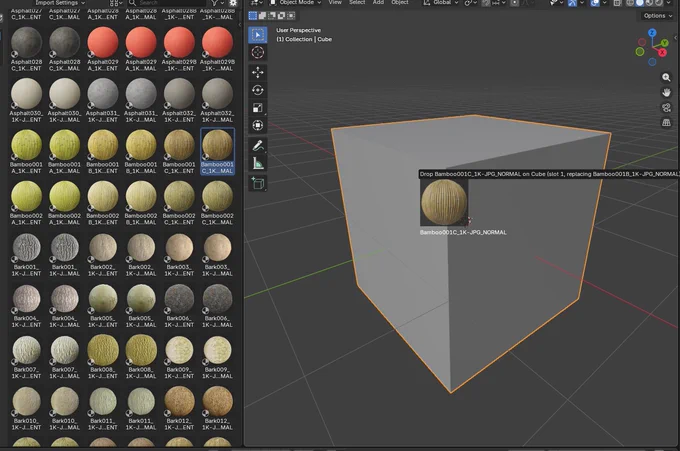The height and width of the screenshot is (451, 680).
Task: Select red Asphalt029 A_1K...ENT material
Action: pyautogui.click(x=103, y=49)
